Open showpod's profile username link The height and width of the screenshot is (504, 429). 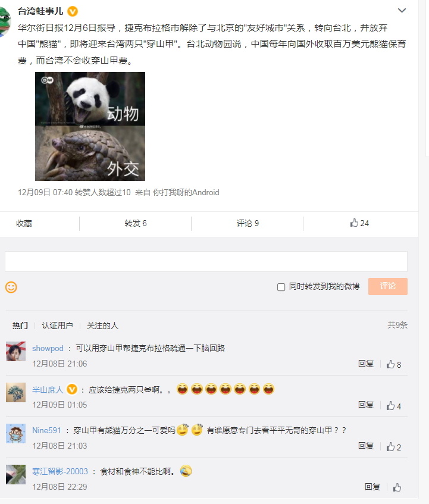48,349
